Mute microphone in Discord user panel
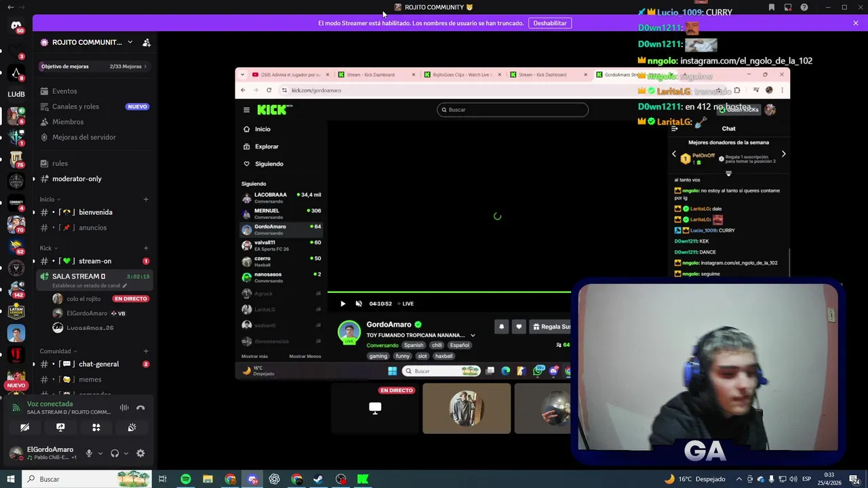The width and height of the screenshot is (868, 488). click(x=89, y=453)
